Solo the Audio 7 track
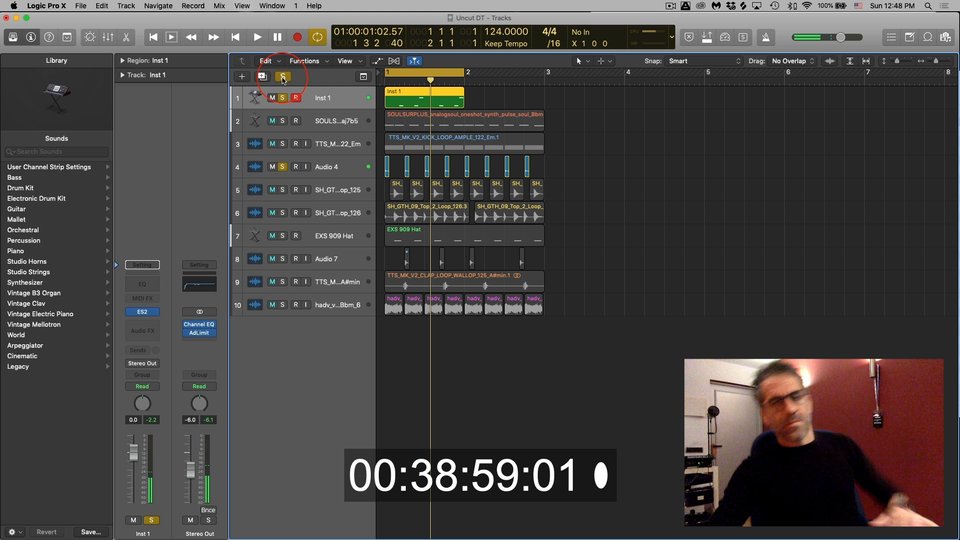This screenshot has width=960, height=540. pos(282,258)
